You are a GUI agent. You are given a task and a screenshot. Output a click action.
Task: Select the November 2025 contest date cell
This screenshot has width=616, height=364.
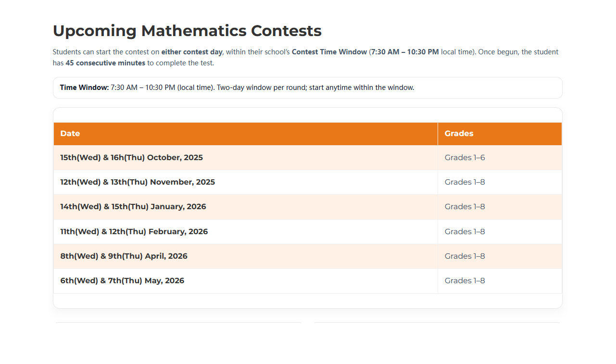(138, 182)
